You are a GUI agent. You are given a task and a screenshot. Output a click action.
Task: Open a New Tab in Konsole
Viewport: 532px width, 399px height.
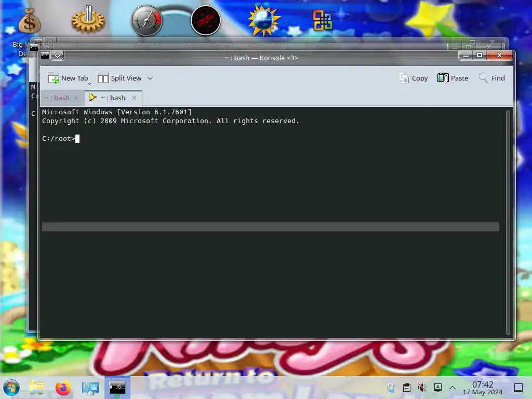pyautogui.click(x=68, y=78)
